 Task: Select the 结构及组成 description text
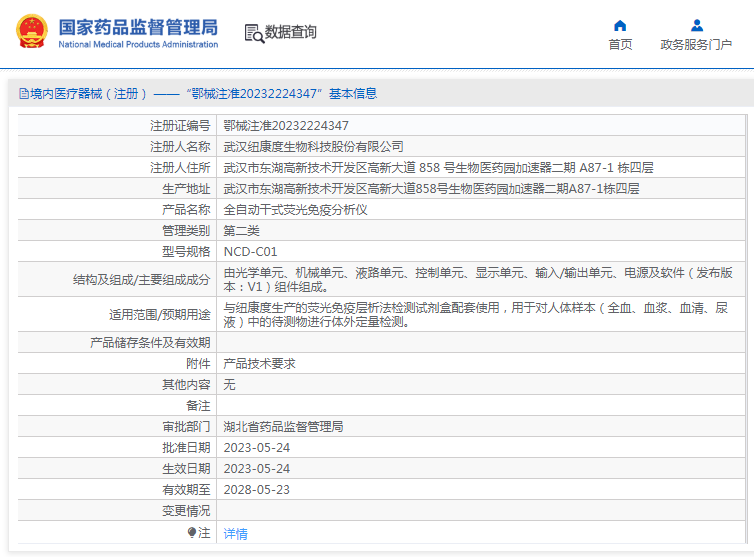[478, 279]
